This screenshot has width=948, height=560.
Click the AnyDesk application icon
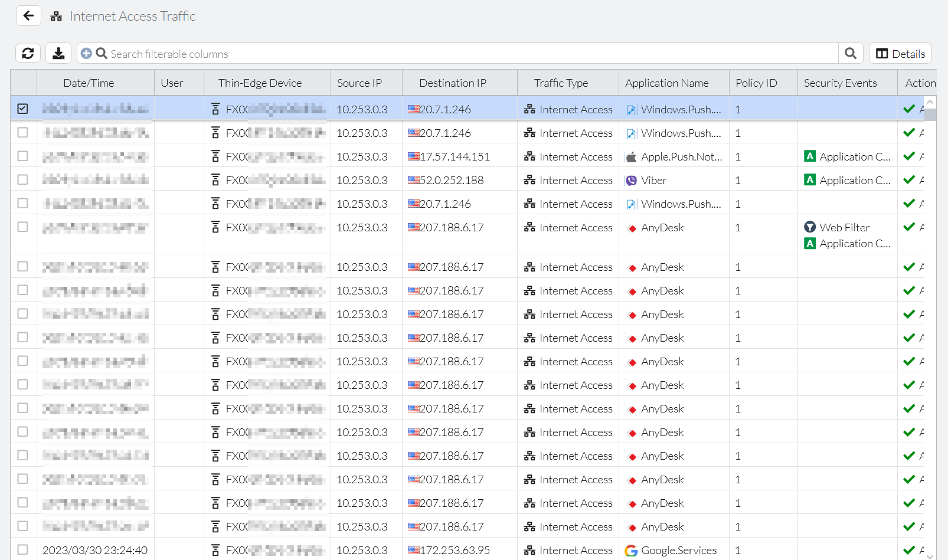(631, 227)
